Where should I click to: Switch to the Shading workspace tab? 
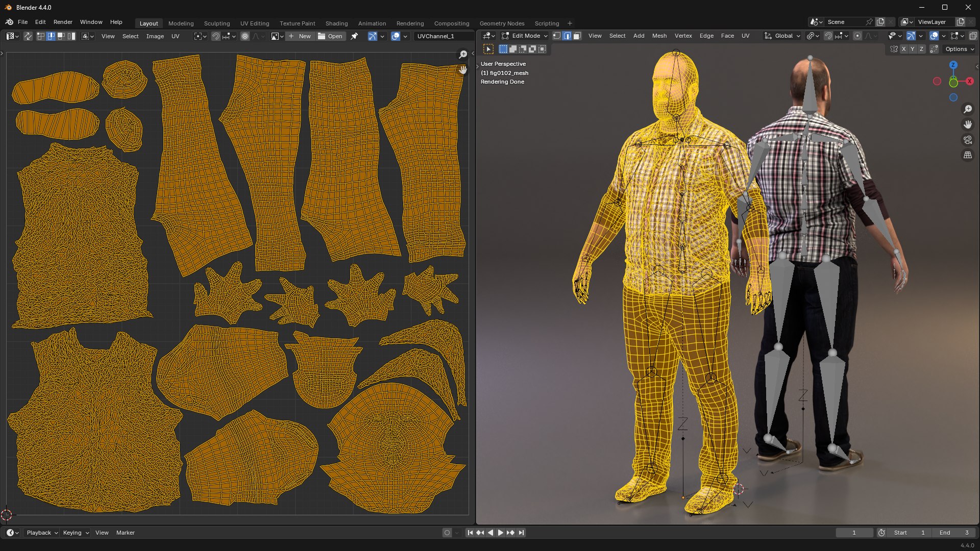(x=336, y=23)
